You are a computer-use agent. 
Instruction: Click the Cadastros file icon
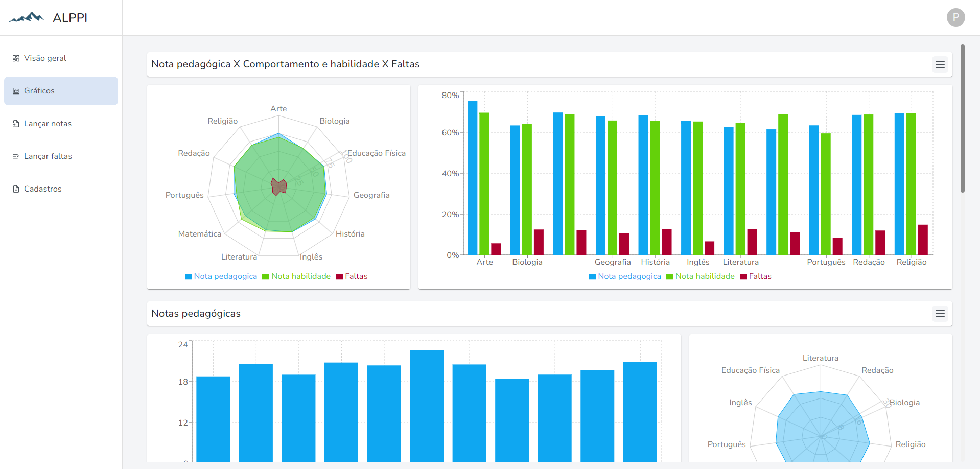coord(16,189)
